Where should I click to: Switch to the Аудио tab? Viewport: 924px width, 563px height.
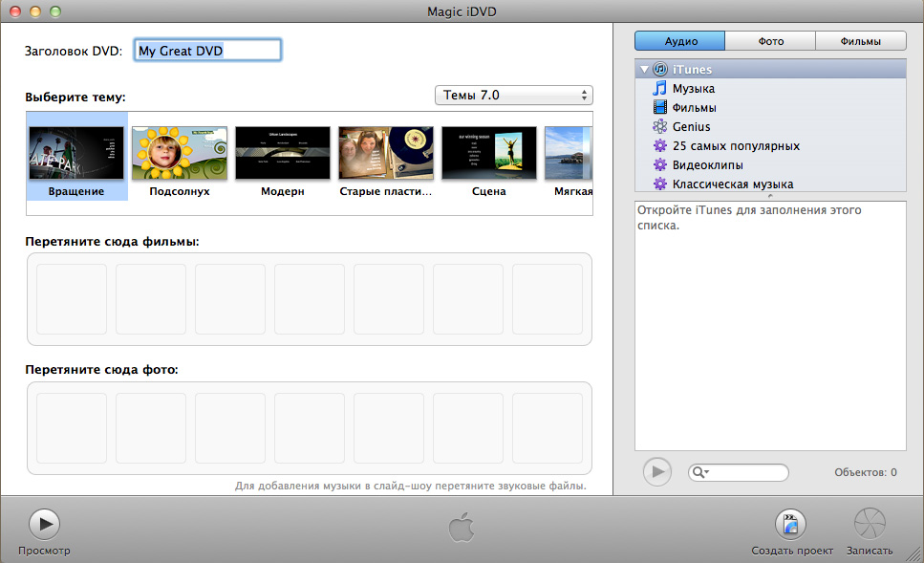tap(679, 41)
